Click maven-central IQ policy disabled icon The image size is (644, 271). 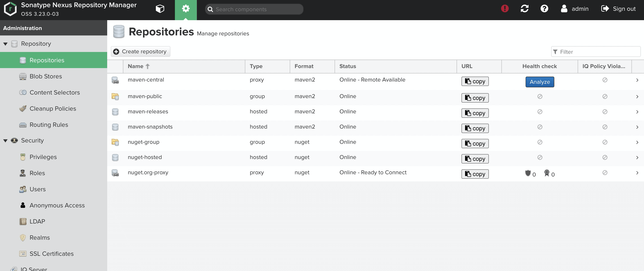(x=605, y=80)
